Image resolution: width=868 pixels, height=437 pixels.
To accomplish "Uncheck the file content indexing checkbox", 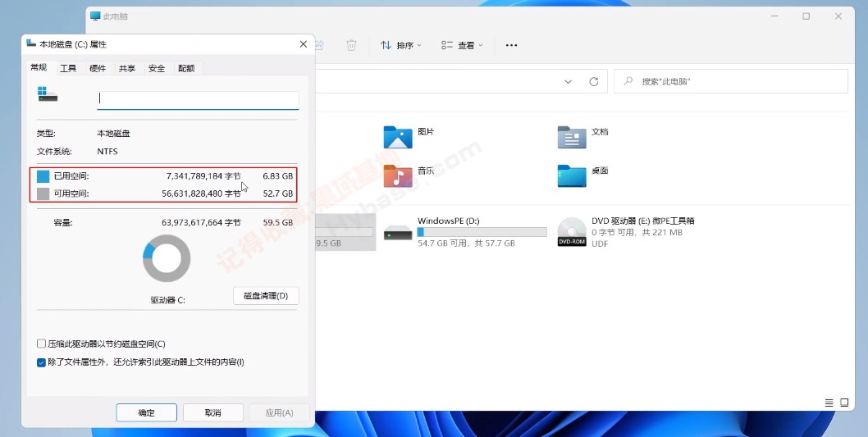I will [41, 362].
